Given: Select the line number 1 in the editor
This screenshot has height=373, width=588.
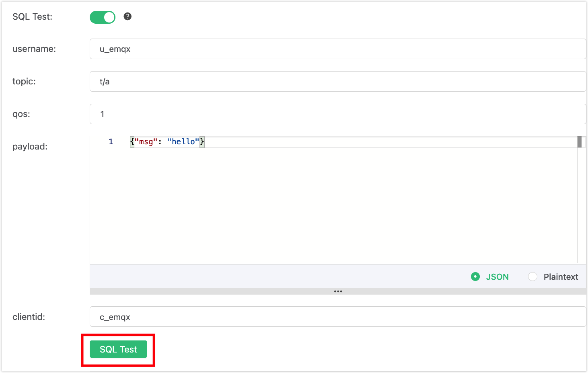Looking at the screenshot, I should [111, 141].
